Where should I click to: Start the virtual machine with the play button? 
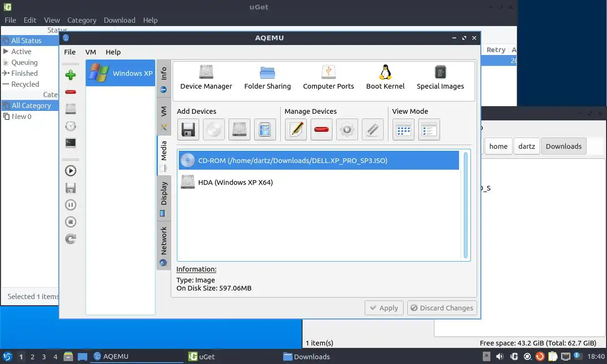(71, 171)
